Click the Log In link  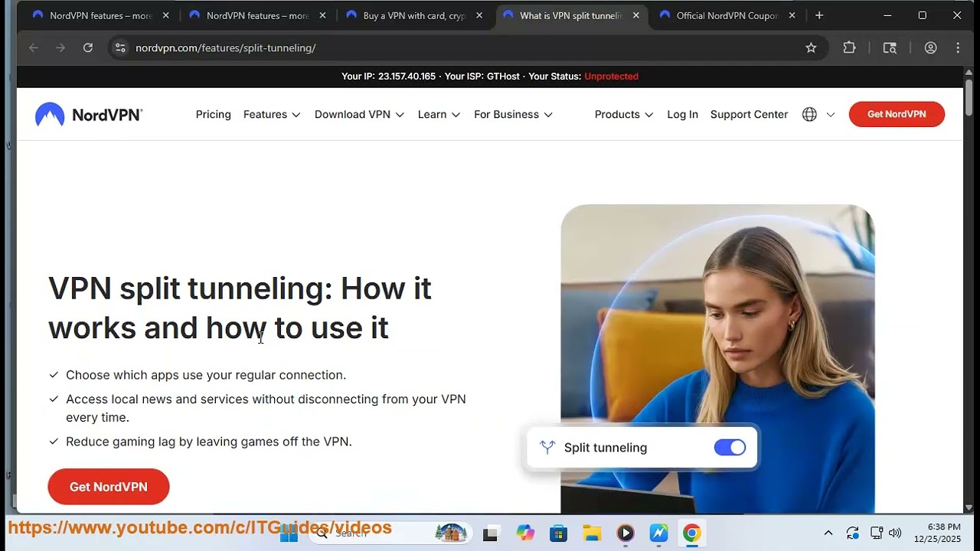pos(682,115)
